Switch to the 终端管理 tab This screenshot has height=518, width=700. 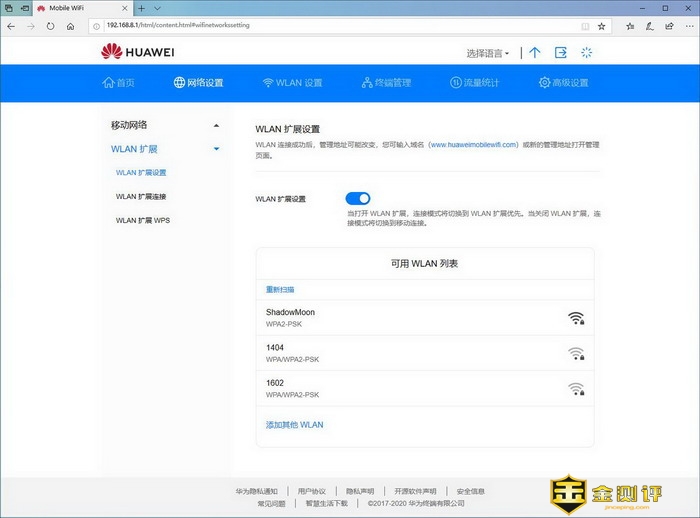click(x=377, y=83)
